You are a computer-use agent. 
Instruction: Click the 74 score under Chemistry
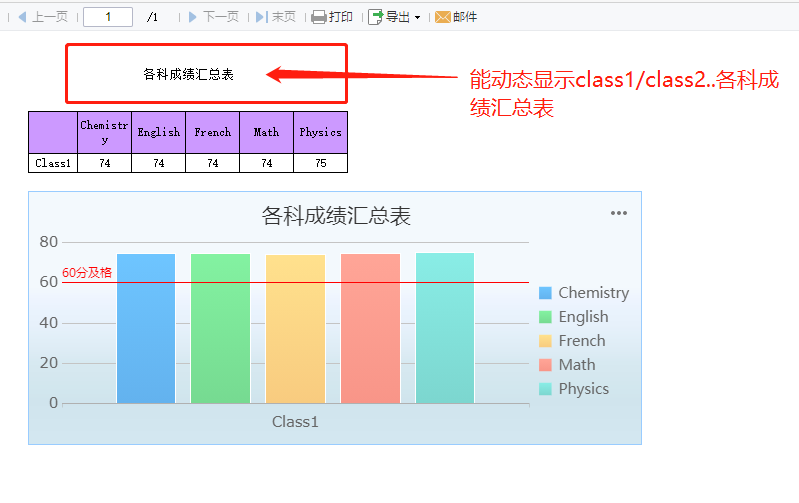tap(104, 163)
